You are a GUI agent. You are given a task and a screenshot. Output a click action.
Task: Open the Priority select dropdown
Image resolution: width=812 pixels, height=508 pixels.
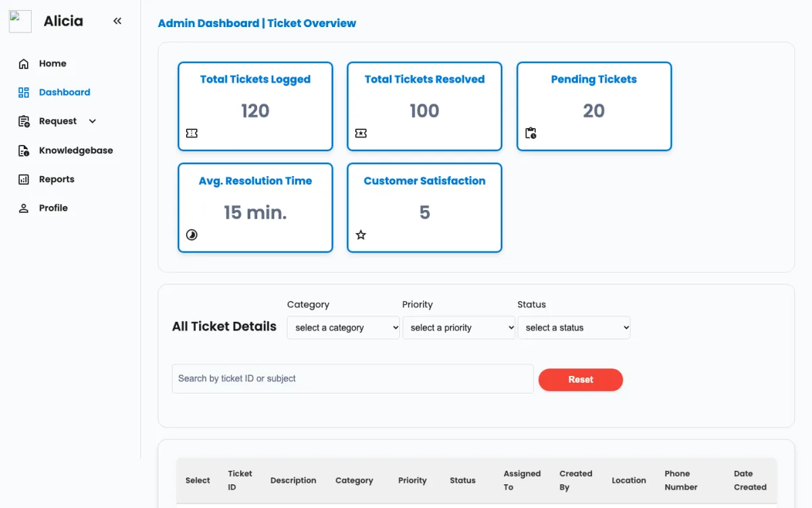pyautogui.click(x=459, y=328)
